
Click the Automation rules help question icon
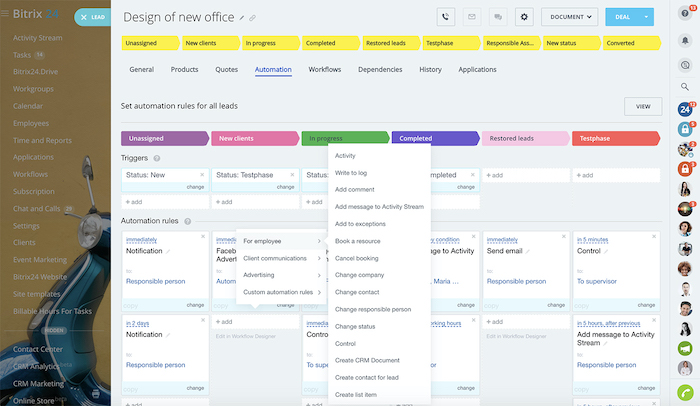tap(188, 221)
